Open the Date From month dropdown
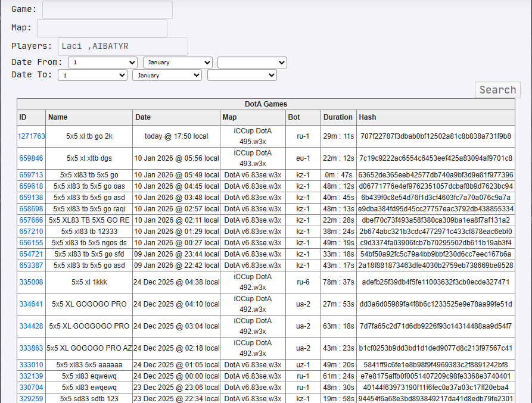The image size is (532, 403). tap(178, 63)
